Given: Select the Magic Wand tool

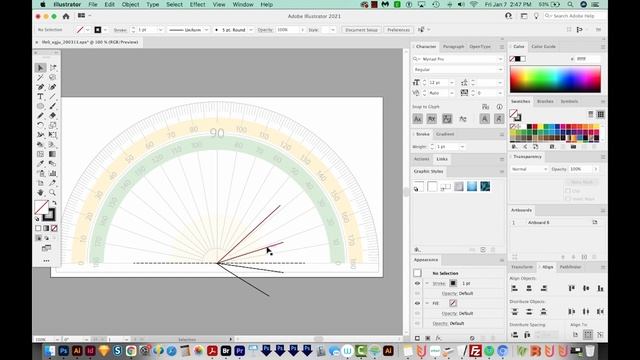Looking at the screenshot, I should click(40, 77).
